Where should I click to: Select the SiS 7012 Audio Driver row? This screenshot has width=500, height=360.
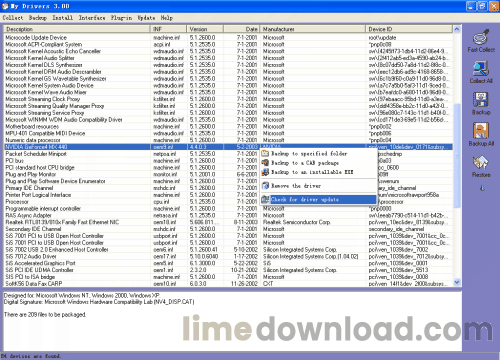pos(228,256)
